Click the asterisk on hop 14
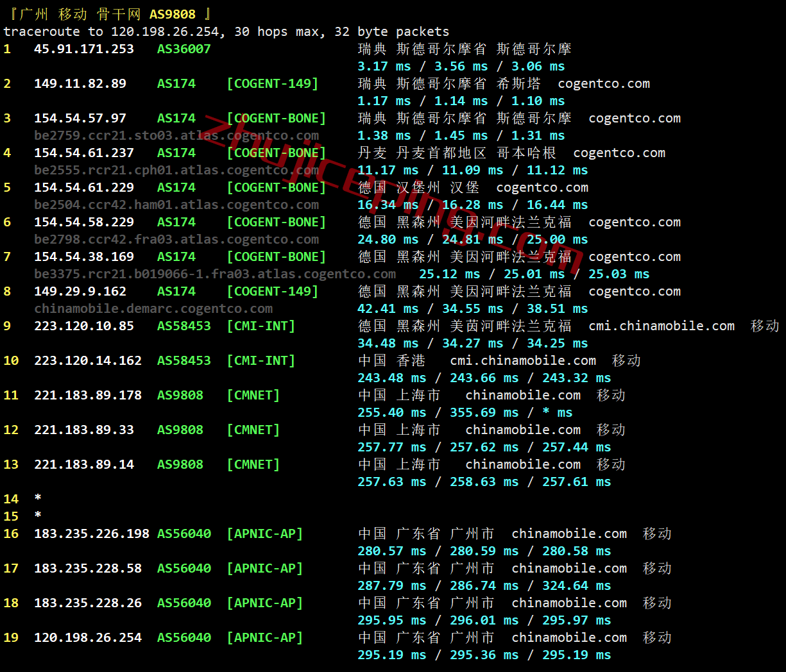786x672 pixels. pyautogui.click(x=38, y=498)
